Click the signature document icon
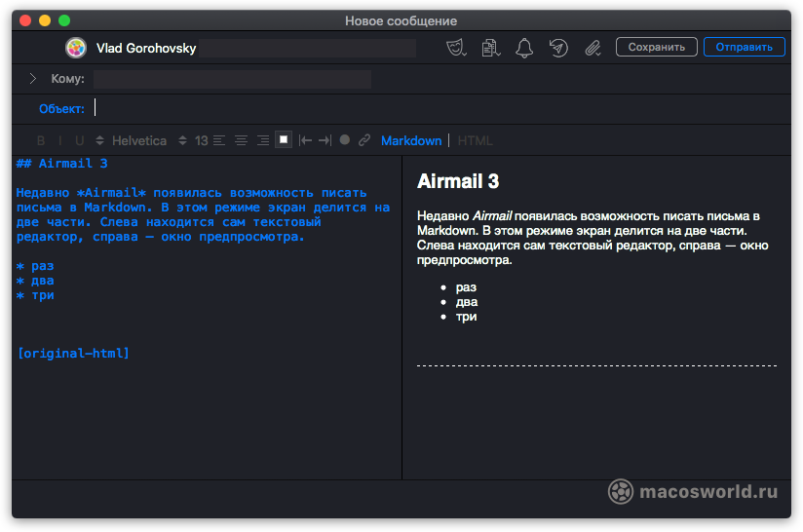The height and width of the screenshot is (532, 803). [490, 48]
